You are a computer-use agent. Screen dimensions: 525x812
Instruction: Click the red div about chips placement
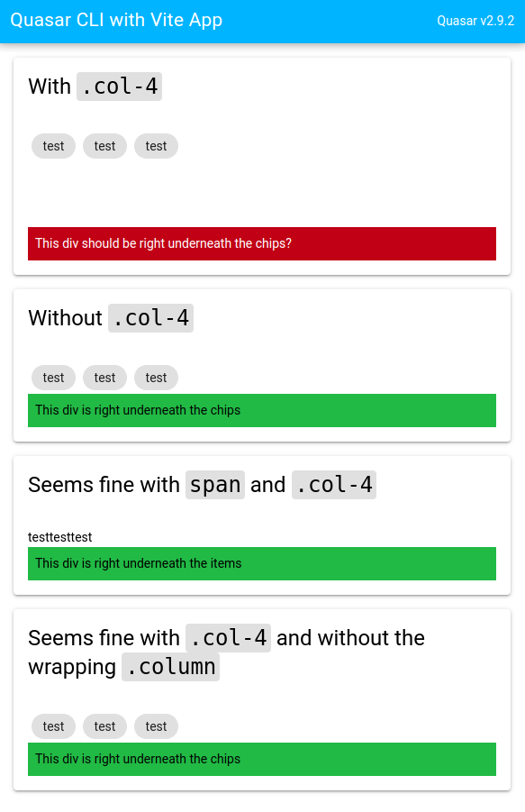click(261, 243)
